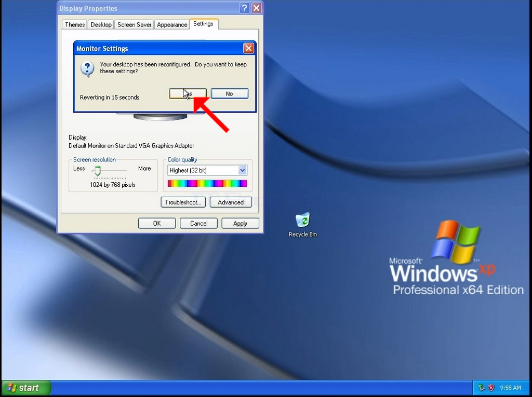Screen dimensions: 532x397
Task: Close the Monitor Settings dialog
Action: (x=249, y=48)
